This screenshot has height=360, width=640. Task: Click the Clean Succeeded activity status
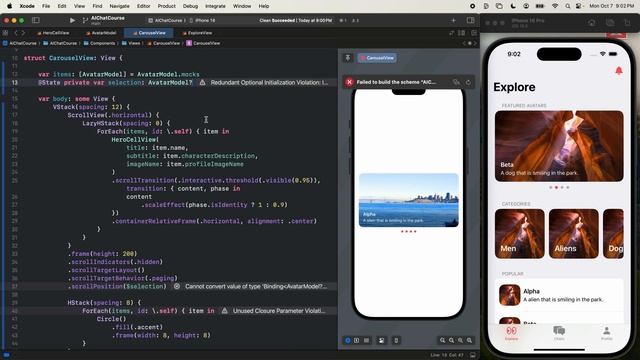tap(296, 20)
